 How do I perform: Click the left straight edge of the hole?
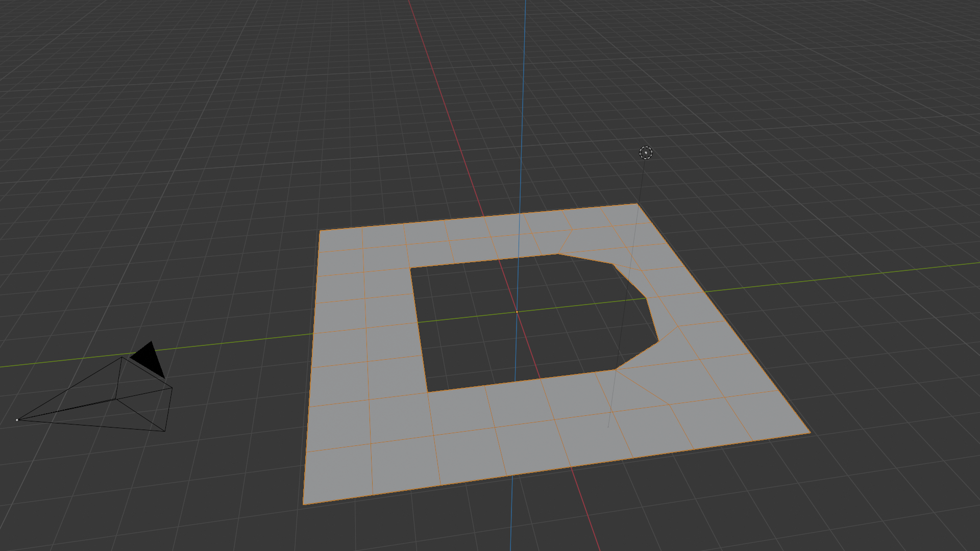click(419, 330)
